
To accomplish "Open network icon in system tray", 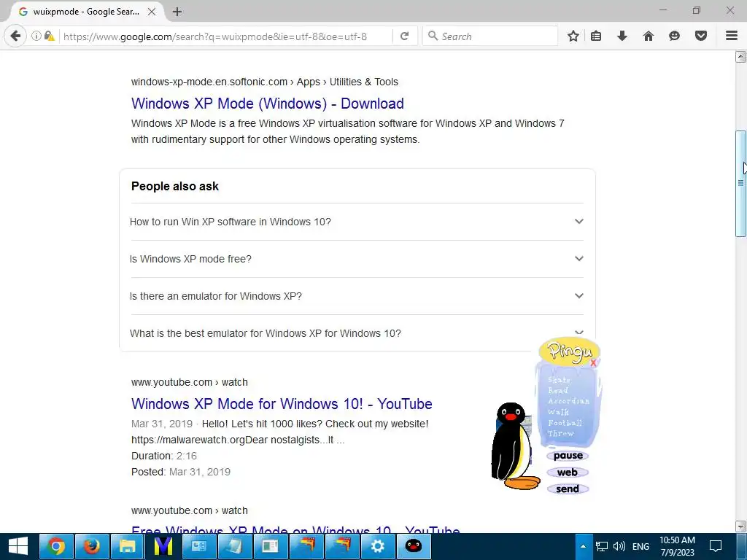I will click(x=602, y=546).
